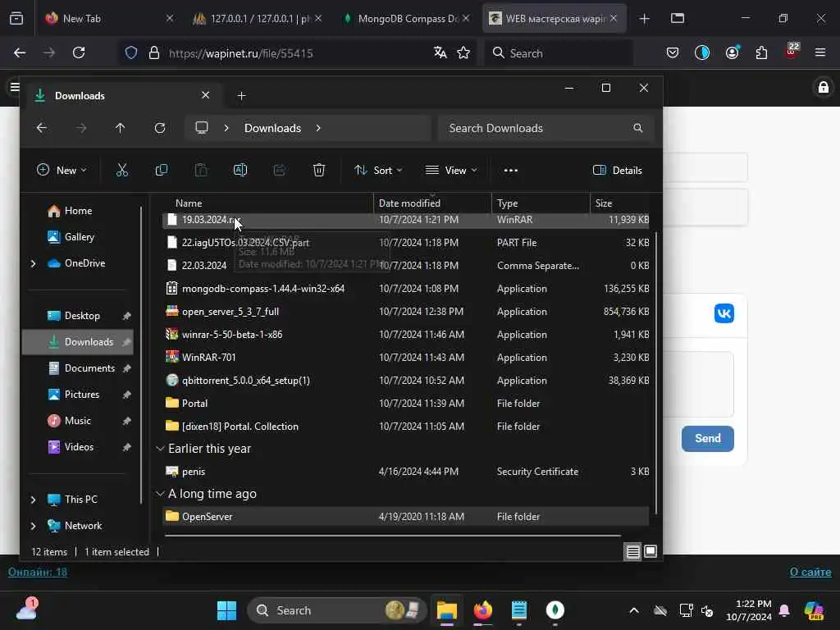Screen dimensions: 840x630
Task: Bookmark this page with the star icon
Action: [463, 52]
